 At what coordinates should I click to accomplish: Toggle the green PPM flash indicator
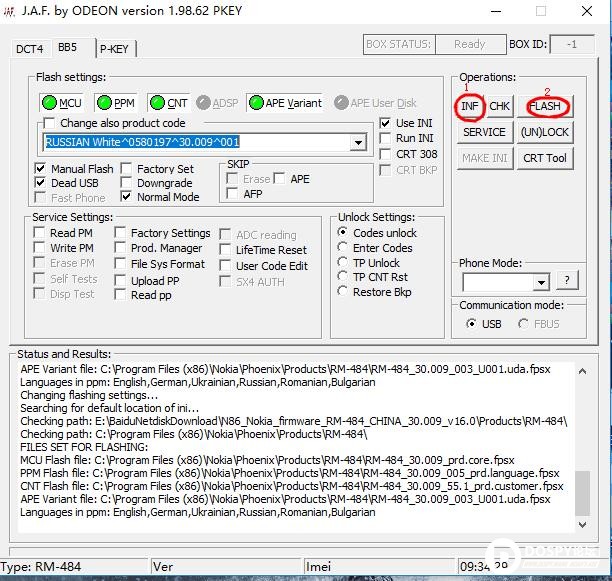pos(116,103)
